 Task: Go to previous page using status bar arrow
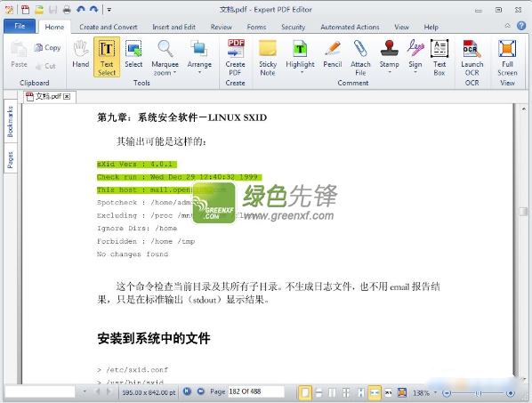[x=201, y=391]
